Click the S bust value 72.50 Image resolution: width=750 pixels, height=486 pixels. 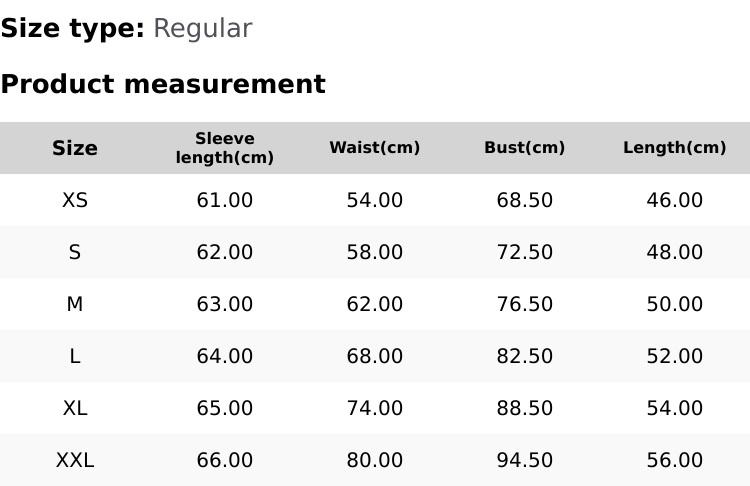tap(525, 252)
